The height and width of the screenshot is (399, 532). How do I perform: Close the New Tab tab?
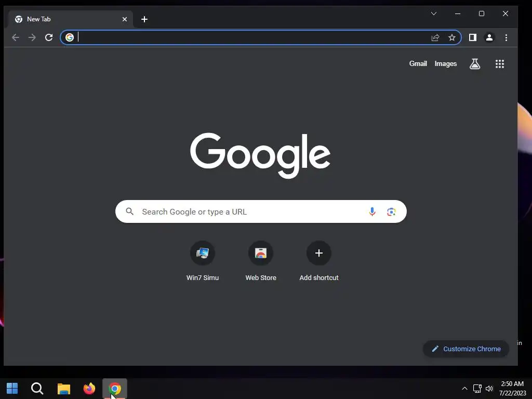tap(125, 19)
